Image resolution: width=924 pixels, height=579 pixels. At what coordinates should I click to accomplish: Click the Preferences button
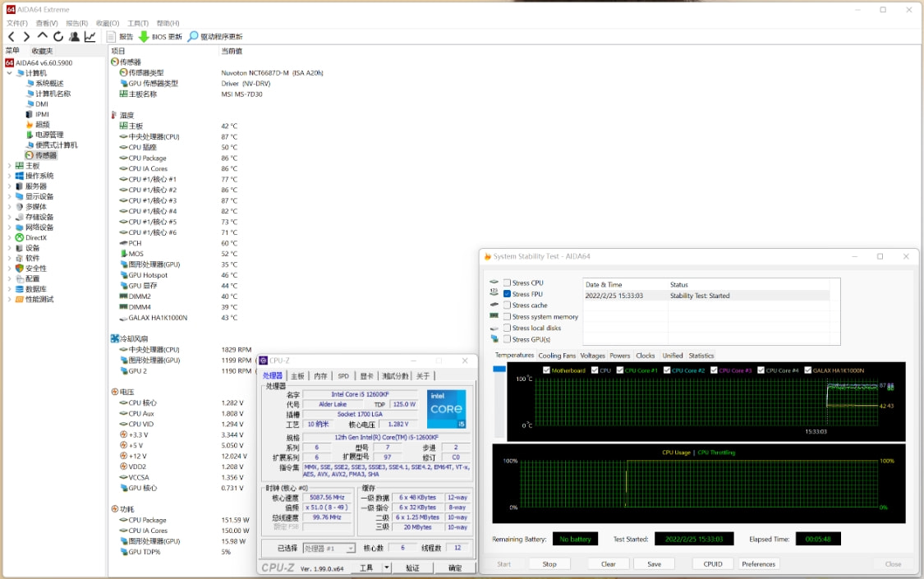click(x=758, y=564)
